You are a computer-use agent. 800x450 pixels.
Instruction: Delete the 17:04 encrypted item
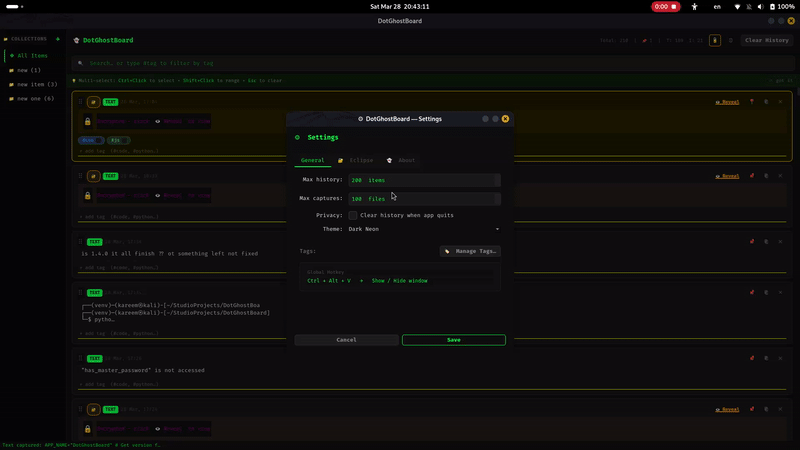pos(780,102)
